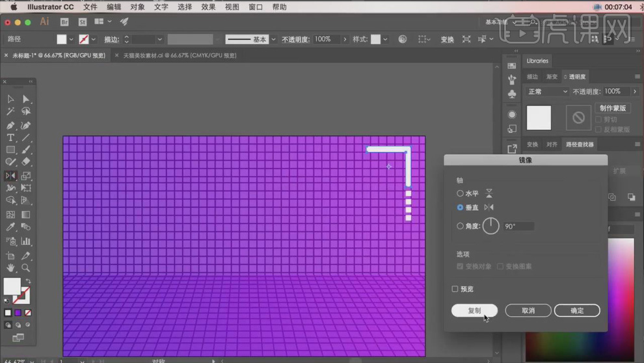Select the Eraser tool
This screenshot has height=363, width=644.
point(26,162)
